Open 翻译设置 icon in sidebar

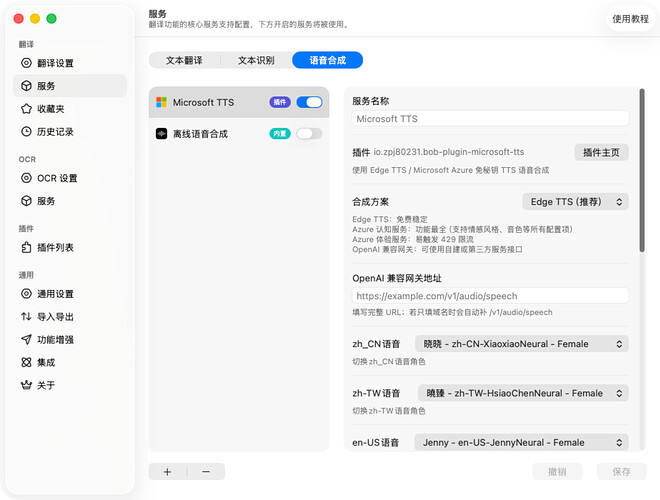26,63
